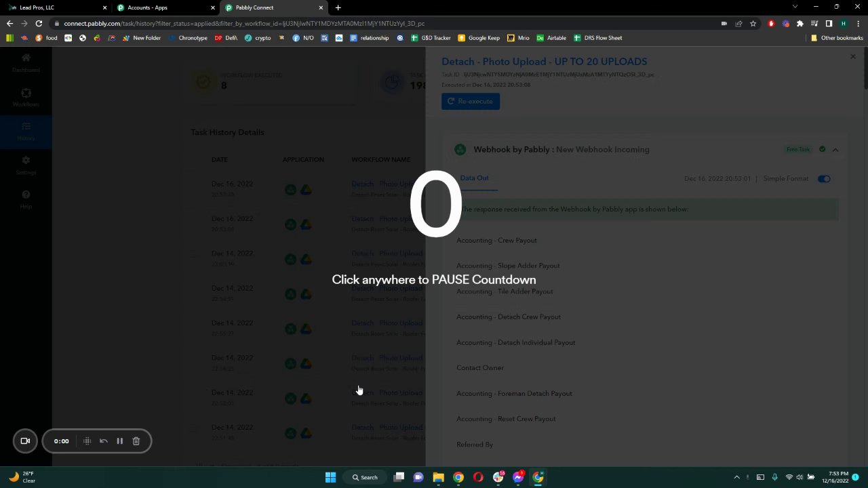Open the DRS Flow Sheet bookmark

click(x=597, y=38)
